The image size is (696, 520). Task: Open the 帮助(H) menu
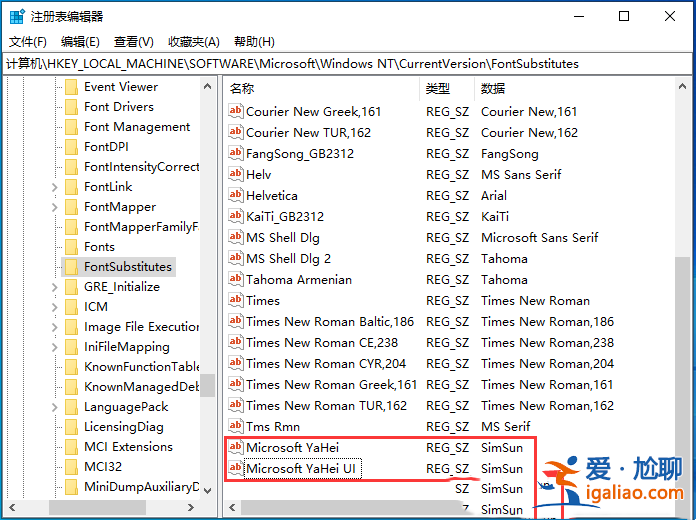(254, 42)
